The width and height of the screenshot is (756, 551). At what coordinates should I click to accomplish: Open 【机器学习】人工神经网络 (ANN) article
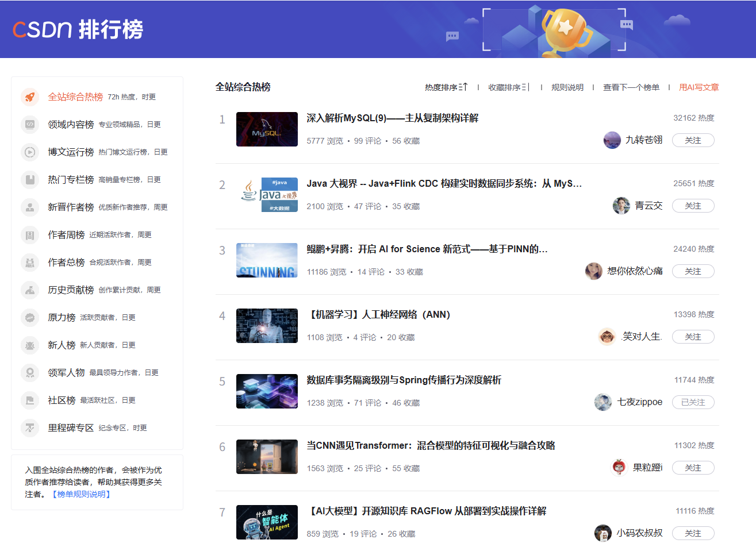coord(378,314)
